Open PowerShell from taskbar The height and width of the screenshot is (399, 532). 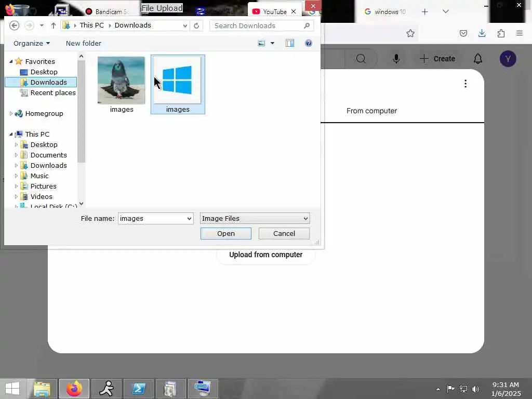pos(138,389)
